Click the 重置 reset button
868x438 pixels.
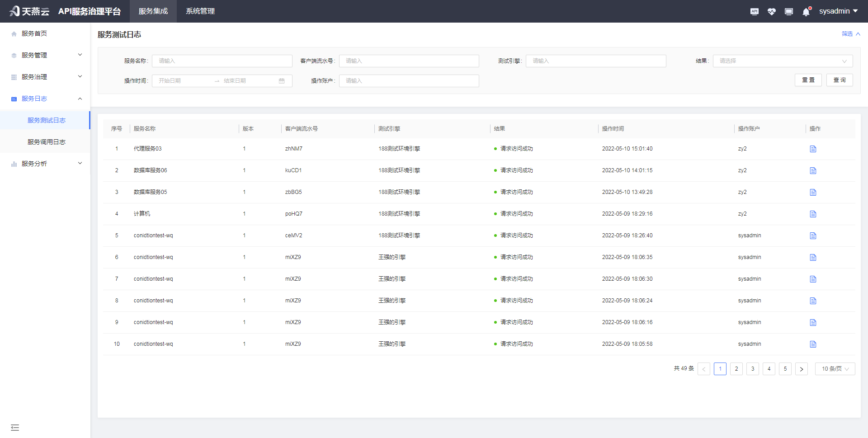pyautogui.click(x=808, y=80)
